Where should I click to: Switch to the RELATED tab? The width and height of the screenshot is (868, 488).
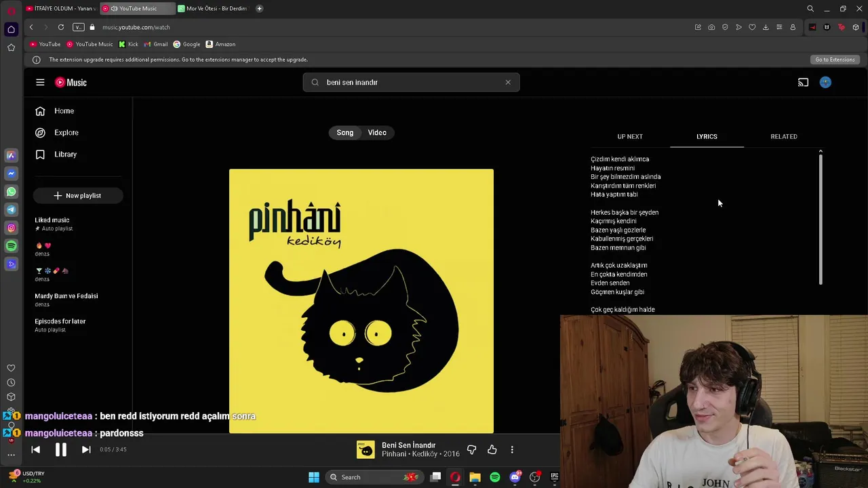[x=784, y=136]
